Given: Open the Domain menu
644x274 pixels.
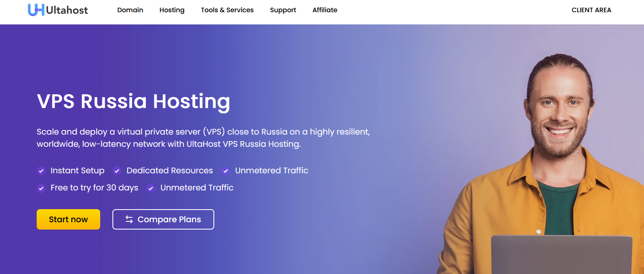Looking at the screenshot, I should pos(130,10).
